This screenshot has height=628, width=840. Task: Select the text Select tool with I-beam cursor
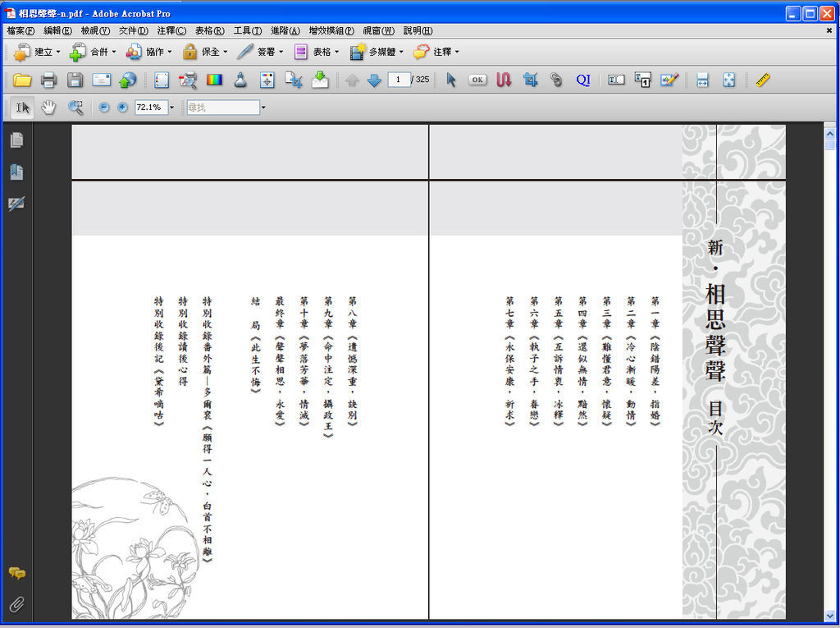pyautogui.click(x=22, y=108)
